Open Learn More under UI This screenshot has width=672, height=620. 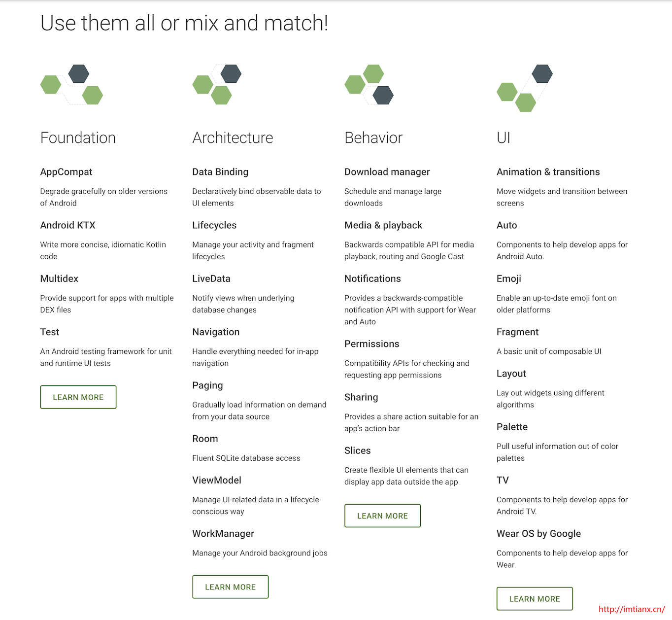pyautogui.click(x=535, y=599)
